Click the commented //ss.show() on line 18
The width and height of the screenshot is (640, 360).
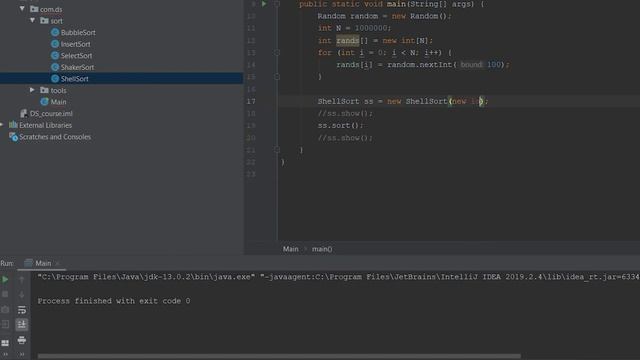pyautogui.click(x=345, y=113)
